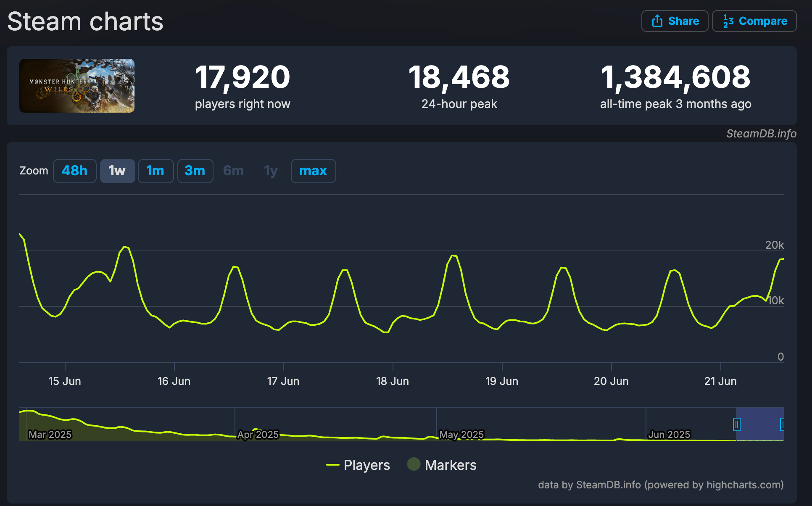Click the disabled 1y zoom option
This screenshot has height=506, width=812.
click(271, 171)
